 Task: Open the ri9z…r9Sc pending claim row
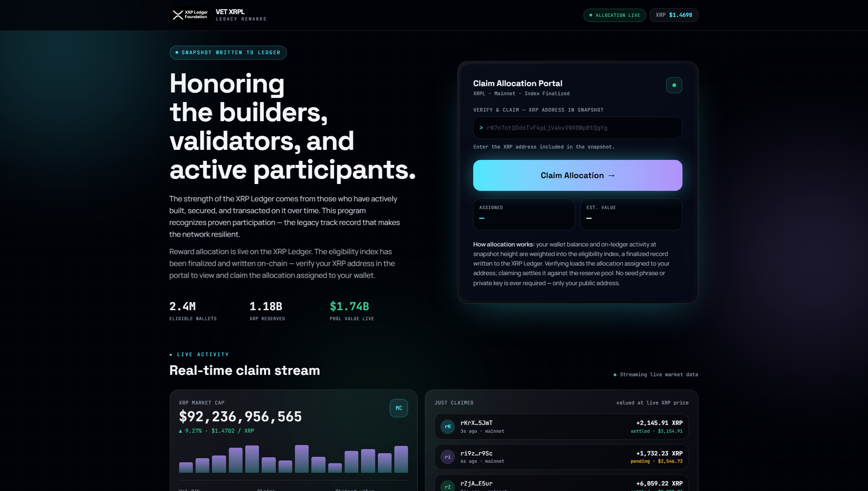point(561,457)
